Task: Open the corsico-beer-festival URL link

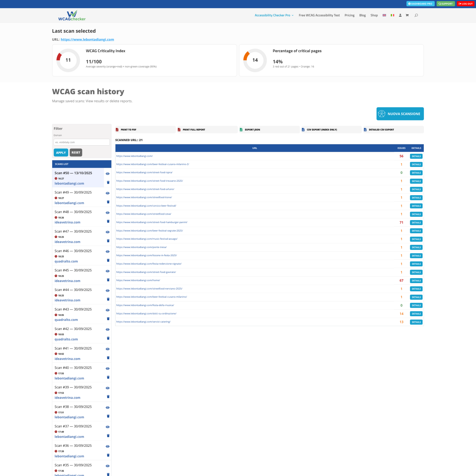Action: [146, 206]
